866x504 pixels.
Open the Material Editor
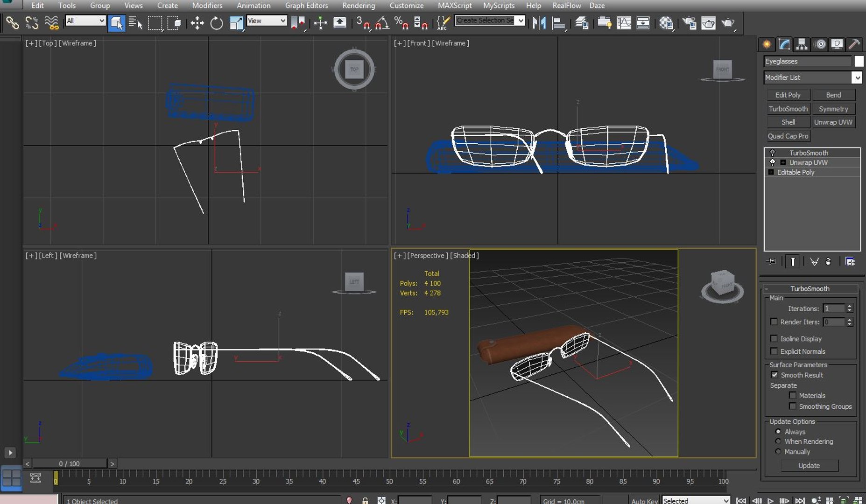point(666,23)
